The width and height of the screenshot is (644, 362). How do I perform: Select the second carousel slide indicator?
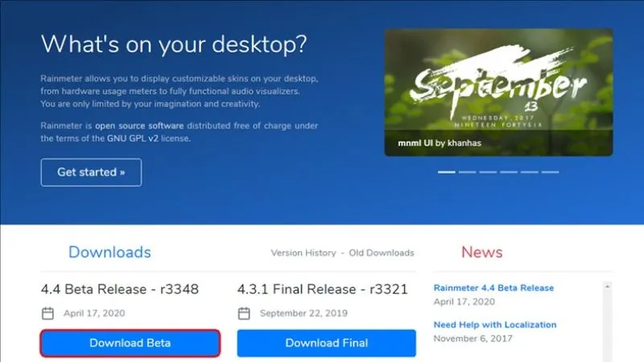(x=468, y=172)
